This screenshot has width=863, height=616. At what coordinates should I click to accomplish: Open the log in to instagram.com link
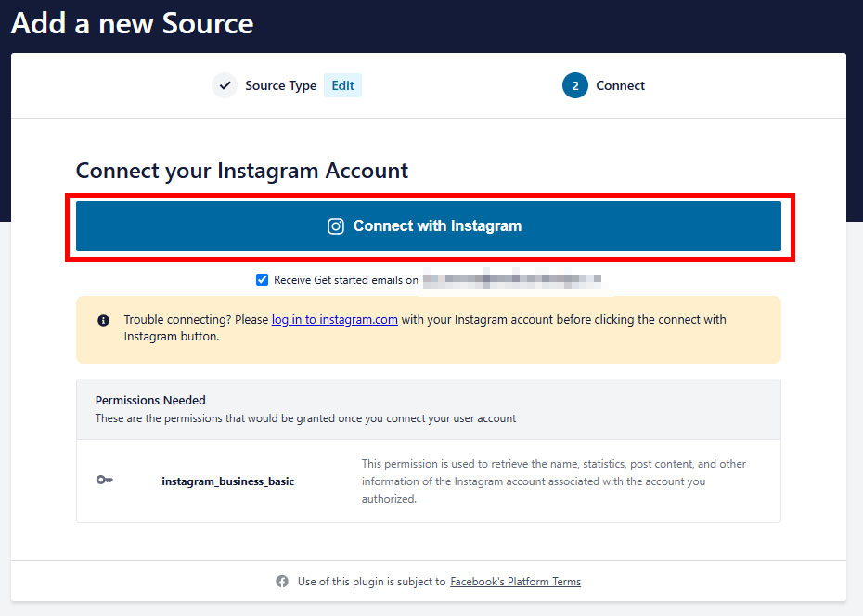tap(335, 319)
